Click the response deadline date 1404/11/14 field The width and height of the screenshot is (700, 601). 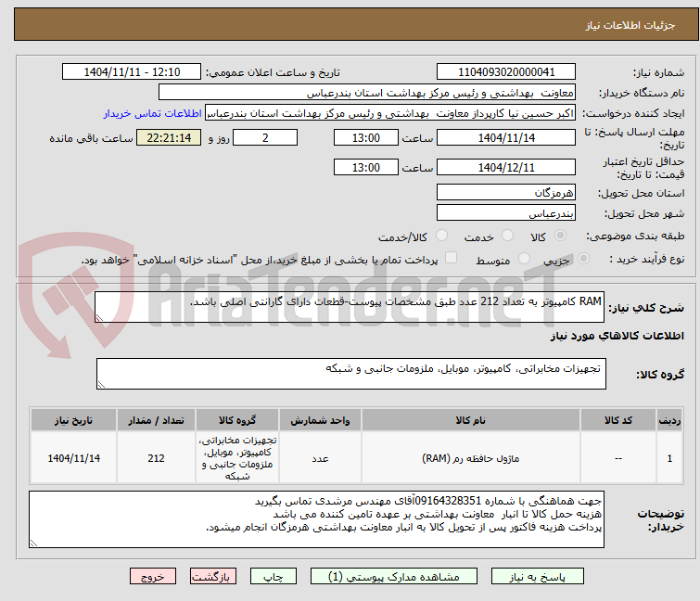506,137
